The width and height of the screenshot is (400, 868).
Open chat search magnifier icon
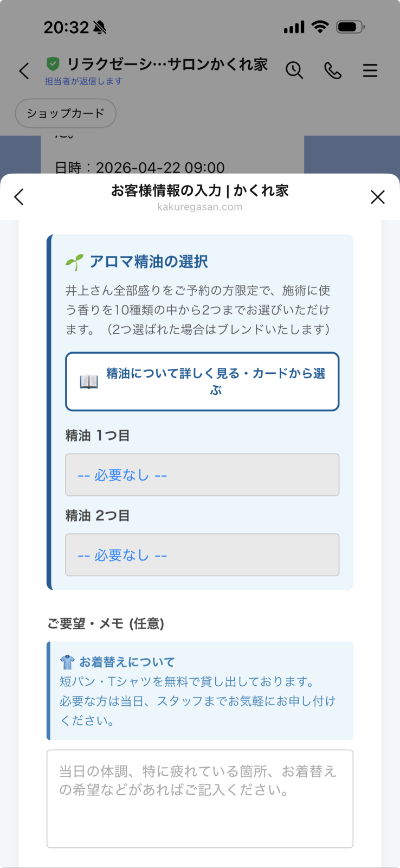[294, 70]
